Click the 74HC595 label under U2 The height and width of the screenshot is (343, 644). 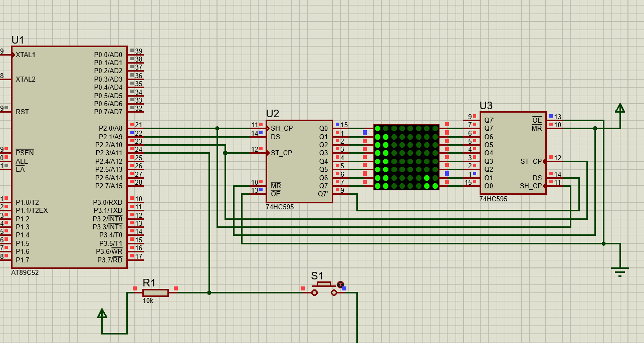(x=280, y=207)
